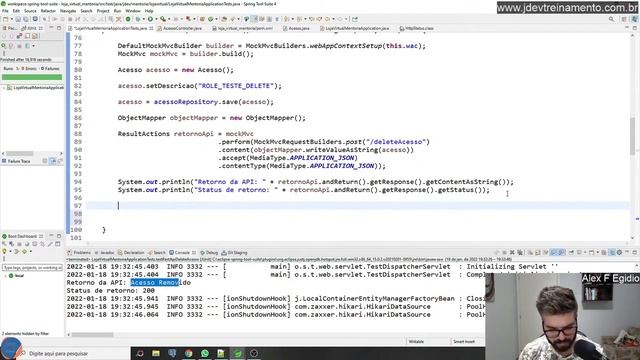640x360 pixels.
Task: Click the green Boot relaunch toolbar icon
Action: pos(128,19)
